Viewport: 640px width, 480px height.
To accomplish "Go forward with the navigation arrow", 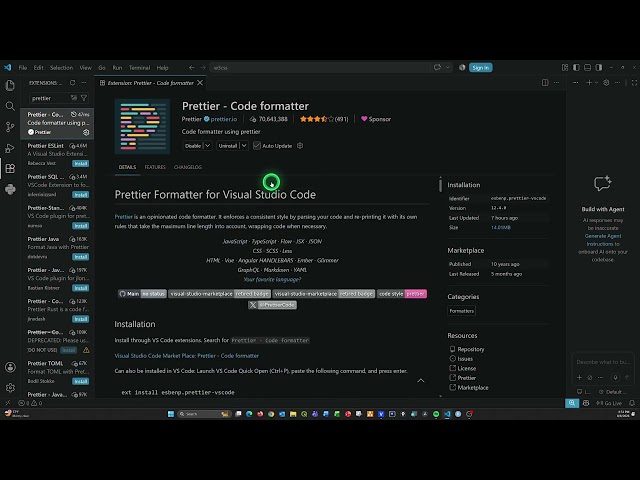I will coord(203,67).
